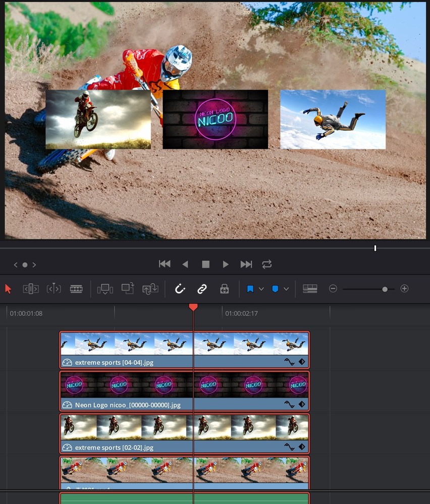Jump to the first frame

(x=165, y=264)
